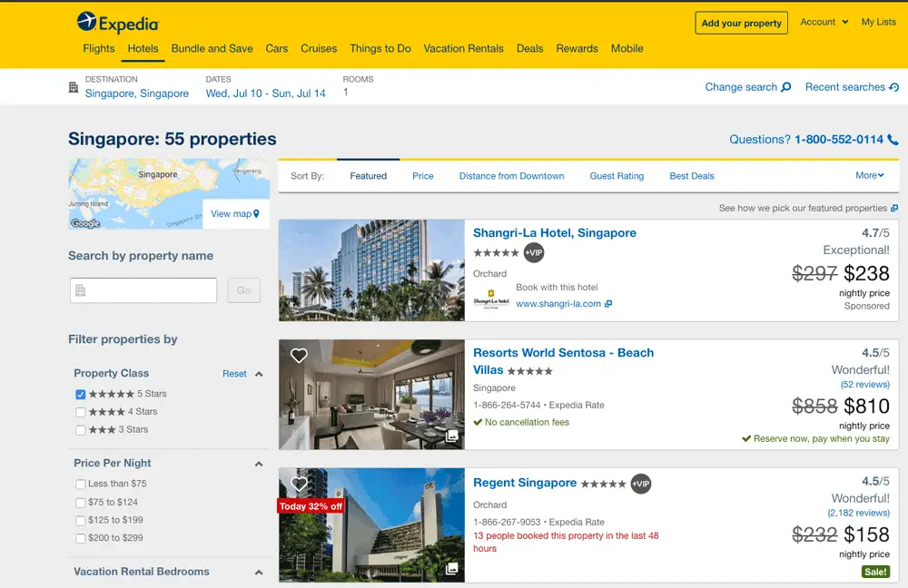The height and width of the screenshot is (588, 908).
Task: Click the Expedia globe logo
Action: pyautogui.click(x=85, y=23)
